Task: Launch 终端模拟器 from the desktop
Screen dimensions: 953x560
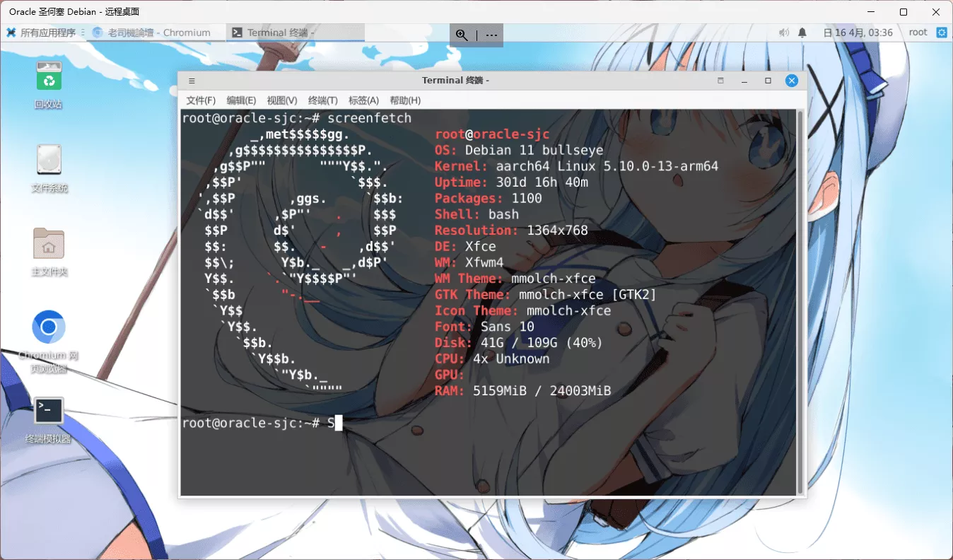Action: click(x=48, y=410)
